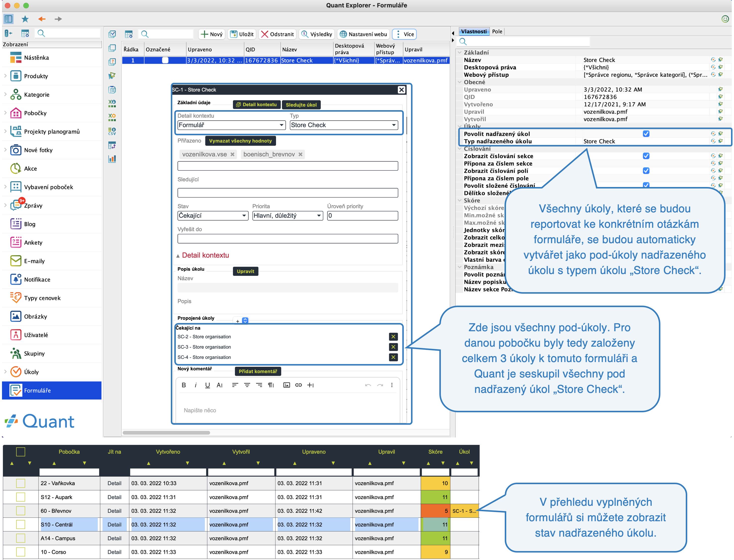Collapse the Obecné properties group
The height and width of the screenshot is (560, 734).
460,82
